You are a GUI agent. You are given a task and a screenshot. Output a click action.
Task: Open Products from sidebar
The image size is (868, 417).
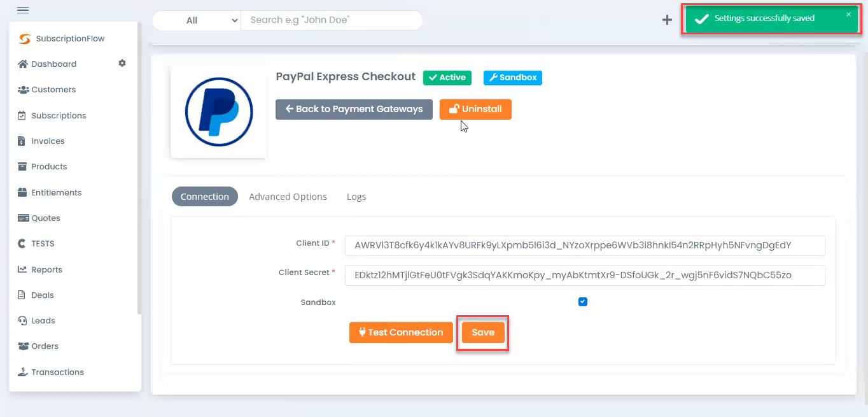pyautogui.click(x=49, y=166)
